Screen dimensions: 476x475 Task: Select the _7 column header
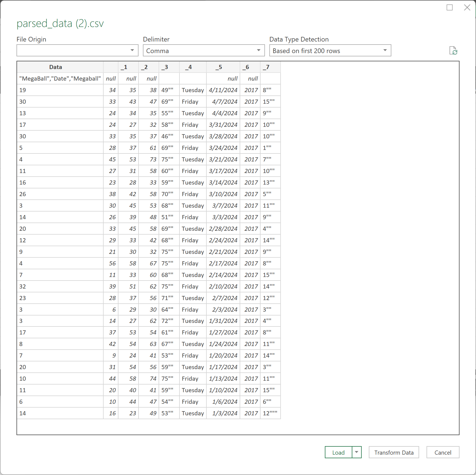click(x=270, y=67)
